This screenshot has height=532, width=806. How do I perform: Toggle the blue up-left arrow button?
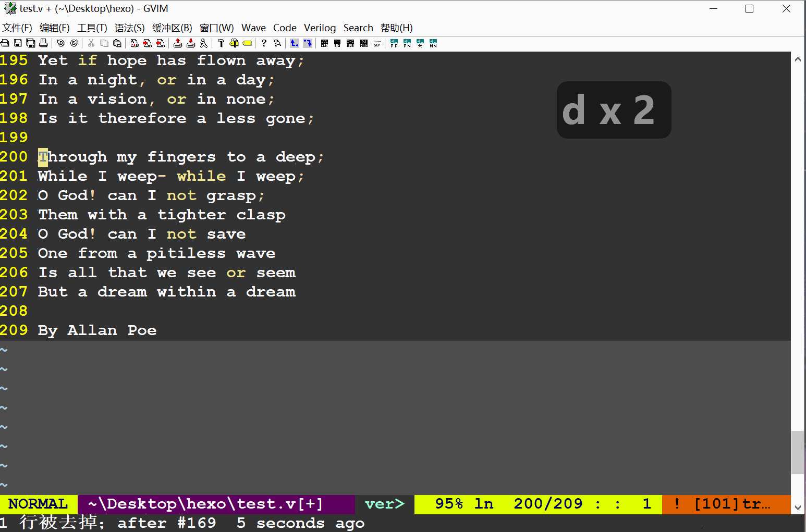[295, 43]
